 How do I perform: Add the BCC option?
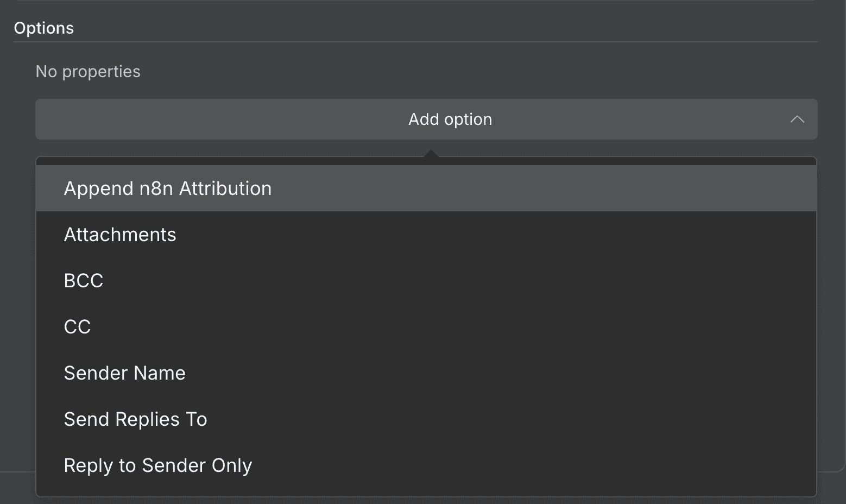pyautogui.click(x=84, y=281)
